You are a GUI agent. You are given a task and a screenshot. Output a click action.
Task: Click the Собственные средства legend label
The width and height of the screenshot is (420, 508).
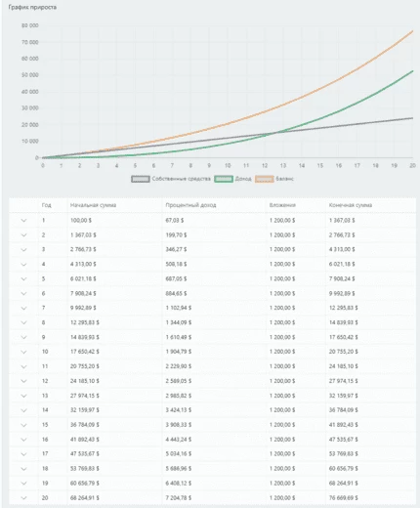(181, 179)
